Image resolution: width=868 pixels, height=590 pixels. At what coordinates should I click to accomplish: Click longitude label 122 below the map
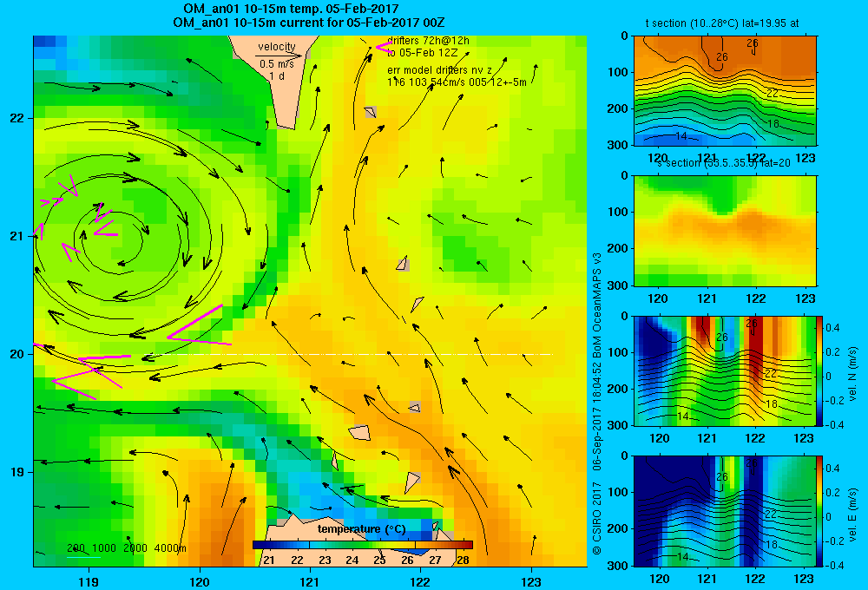[420, 581]
